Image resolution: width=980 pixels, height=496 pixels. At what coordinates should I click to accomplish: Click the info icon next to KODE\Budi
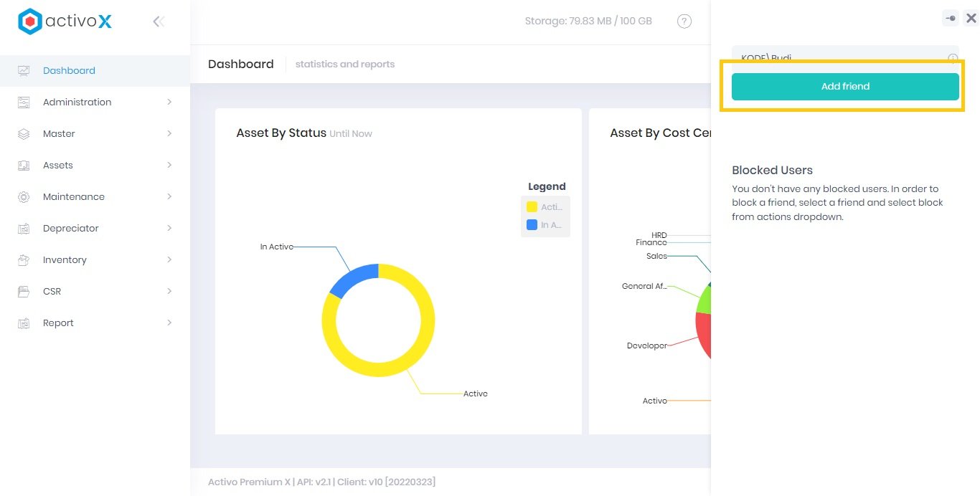tap(952, 57)
